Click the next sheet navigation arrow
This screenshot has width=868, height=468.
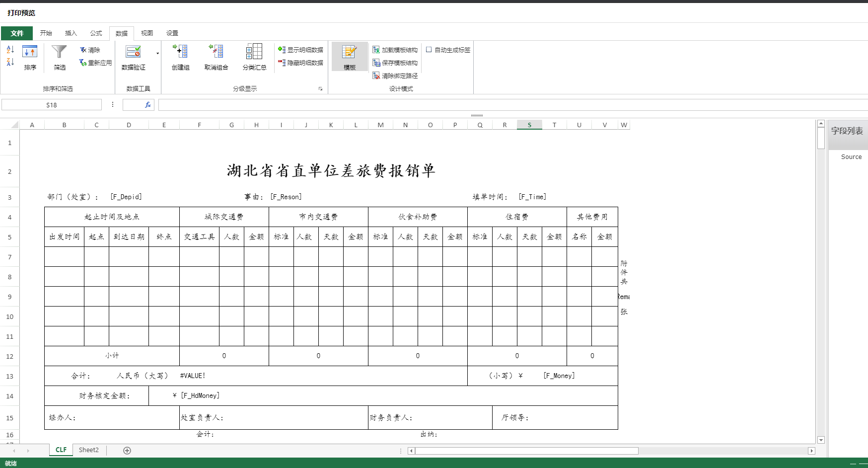tap(28, 451)
